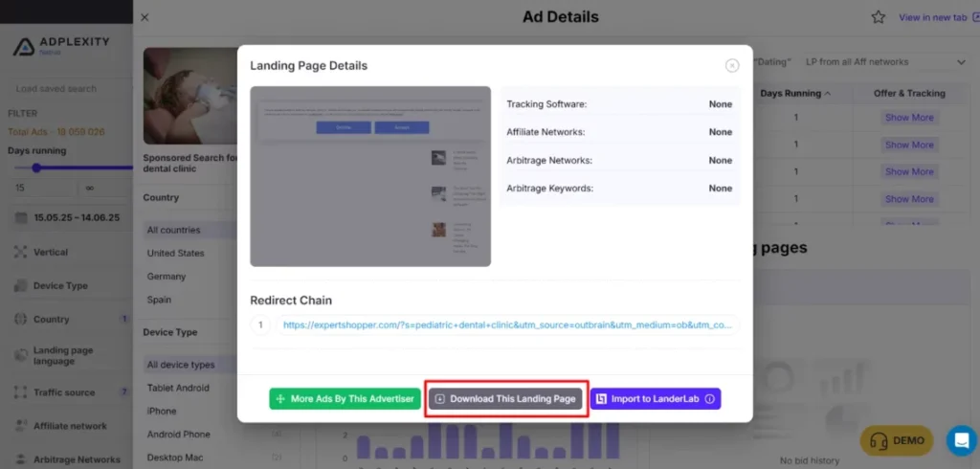Image resolution: width=980 pixels, height=469 pixels.
Task: Select All countries option
Action: coord(174,231)
